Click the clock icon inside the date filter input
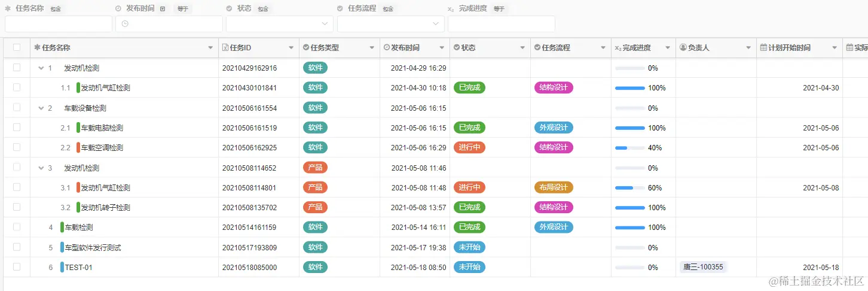 (126, 24)
